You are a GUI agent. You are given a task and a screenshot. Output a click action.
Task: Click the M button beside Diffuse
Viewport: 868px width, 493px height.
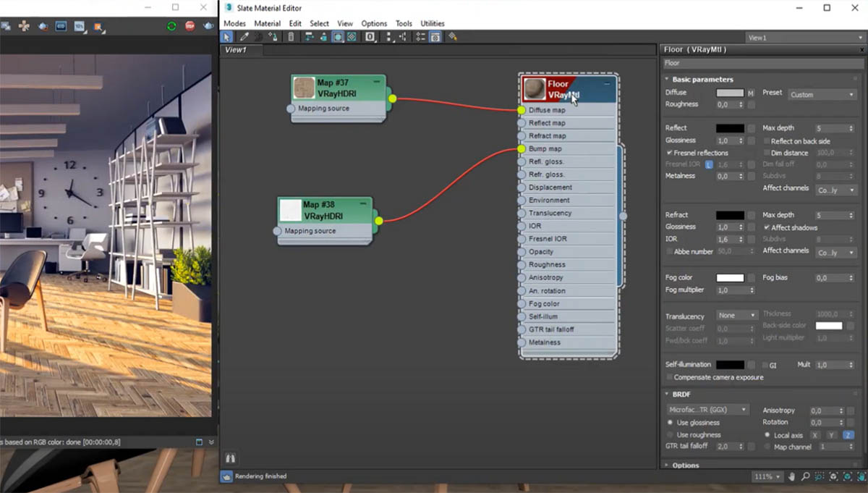tap(751, 93)
